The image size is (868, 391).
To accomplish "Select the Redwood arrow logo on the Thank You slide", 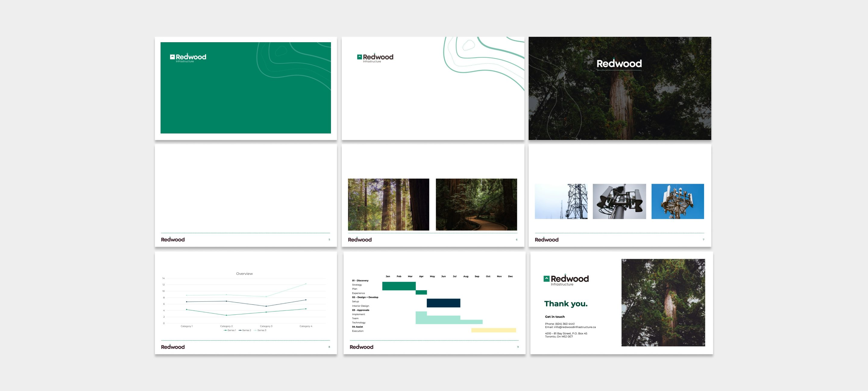I will coord(548,279).
